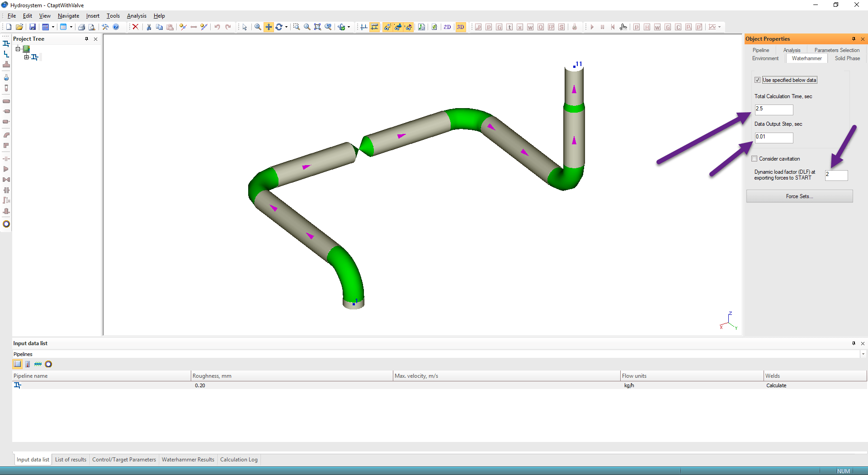The image size is (868, 475).
Task: Uncheck Use specified below data
Action: coord(758,80)
